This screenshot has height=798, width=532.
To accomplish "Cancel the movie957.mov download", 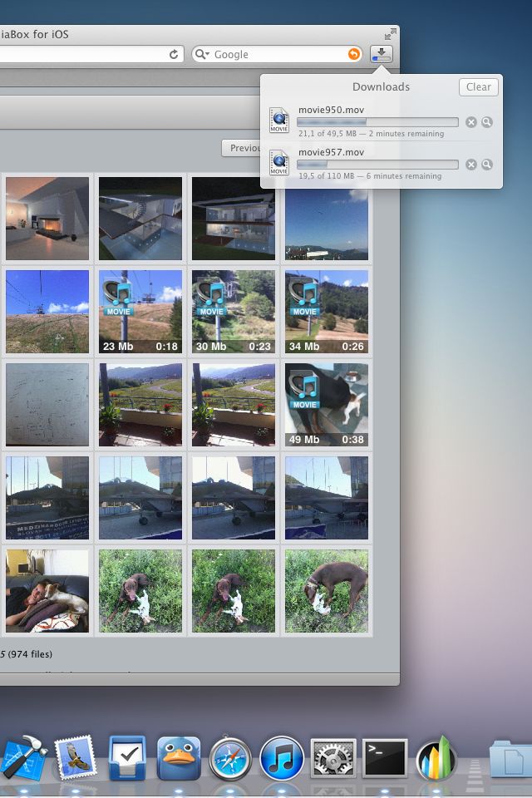I will [471, 165].
